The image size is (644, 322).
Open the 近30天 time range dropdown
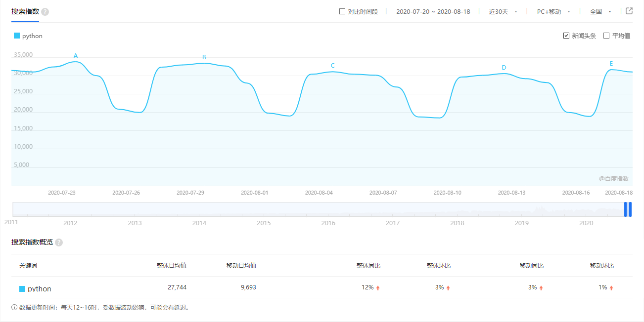503,11
